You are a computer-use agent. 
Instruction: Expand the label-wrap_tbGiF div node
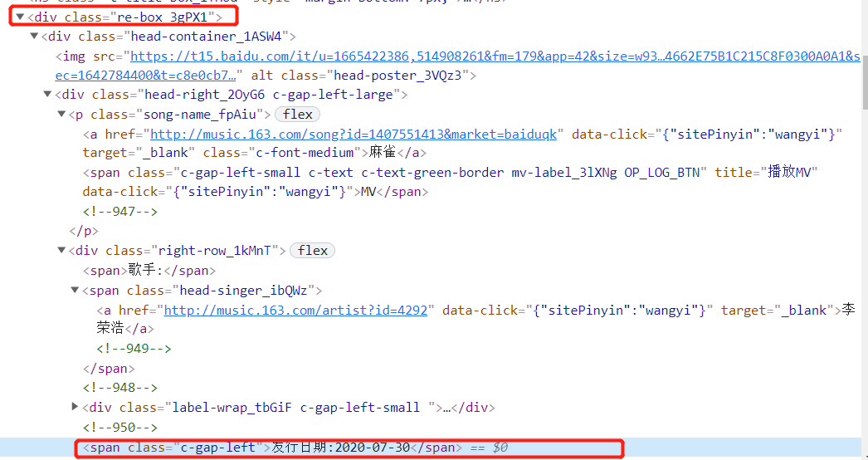75,408
